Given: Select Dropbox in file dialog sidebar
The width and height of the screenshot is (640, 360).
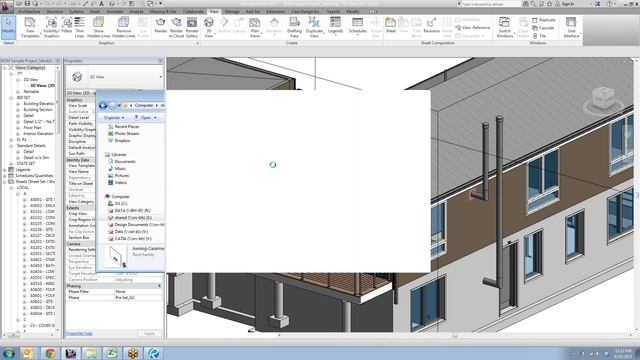Looking at the screenshot, I should [x=119, y=140].
